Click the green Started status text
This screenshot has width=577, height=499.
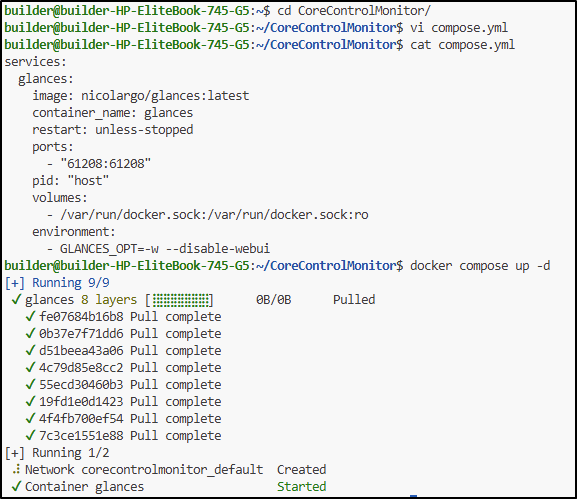tap(301, 486)
